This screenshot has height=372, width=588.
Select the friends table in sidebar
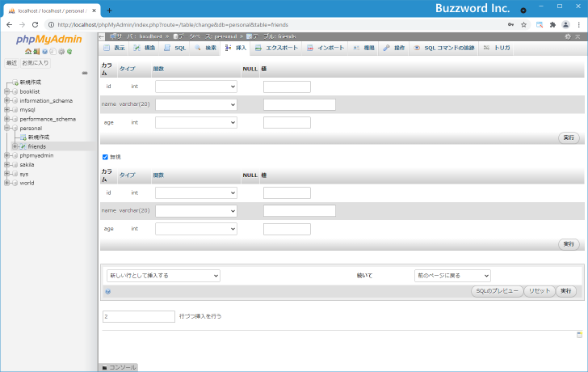coord(37,146)
